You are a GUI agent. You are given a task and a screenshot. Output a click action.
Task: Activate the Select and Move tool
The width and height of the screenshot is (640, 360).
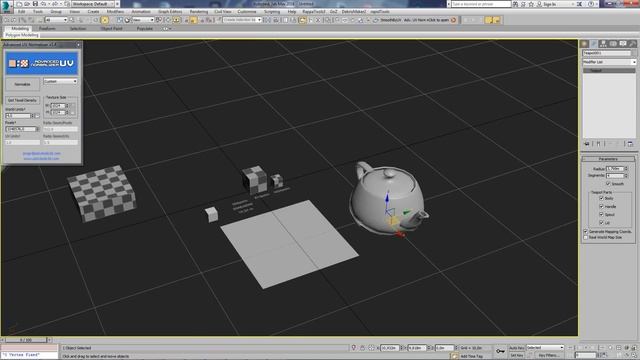[x=105, y=20]
